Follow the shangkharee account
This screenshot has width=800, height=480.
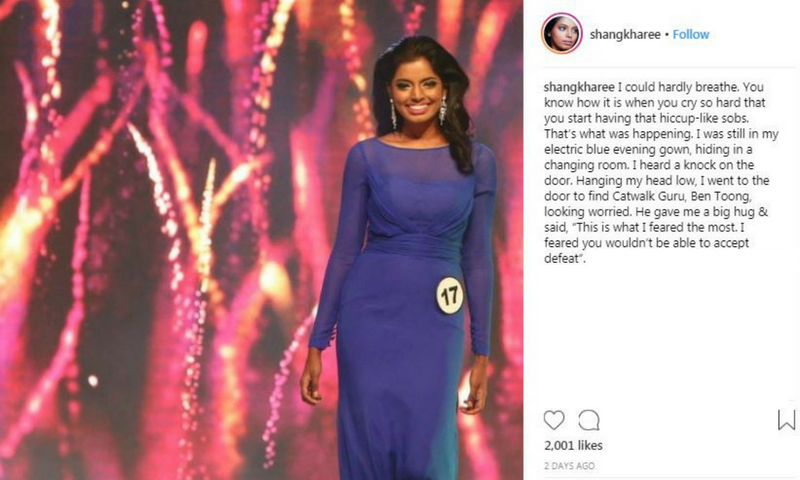coord(691,34)
